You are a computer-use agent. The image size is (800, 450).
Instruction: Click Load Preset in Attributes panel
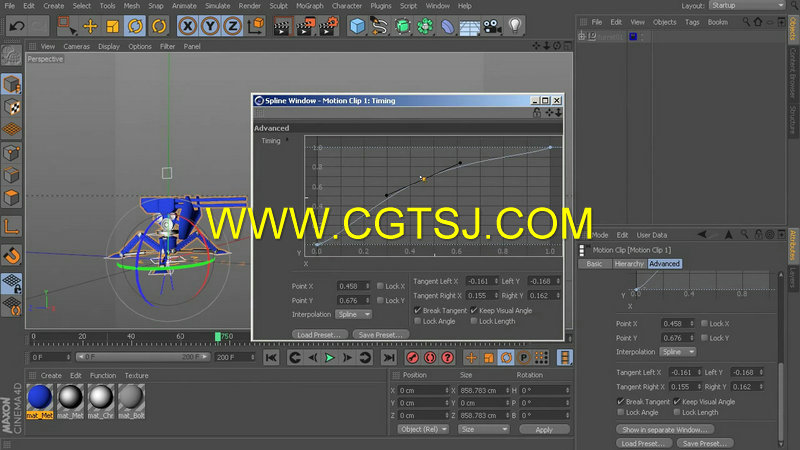(644, 443)
